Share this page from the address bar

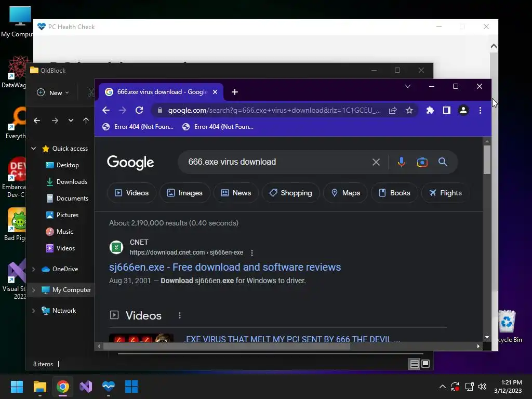click(393, 110)
